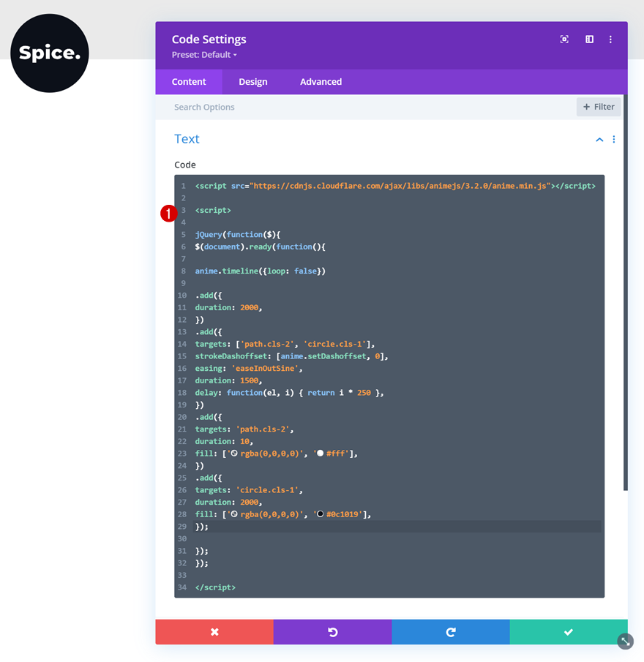The width and height of the screenshot is (644, 662).
Task: Click the opening <script> tag on line 3
Action: 213,210
